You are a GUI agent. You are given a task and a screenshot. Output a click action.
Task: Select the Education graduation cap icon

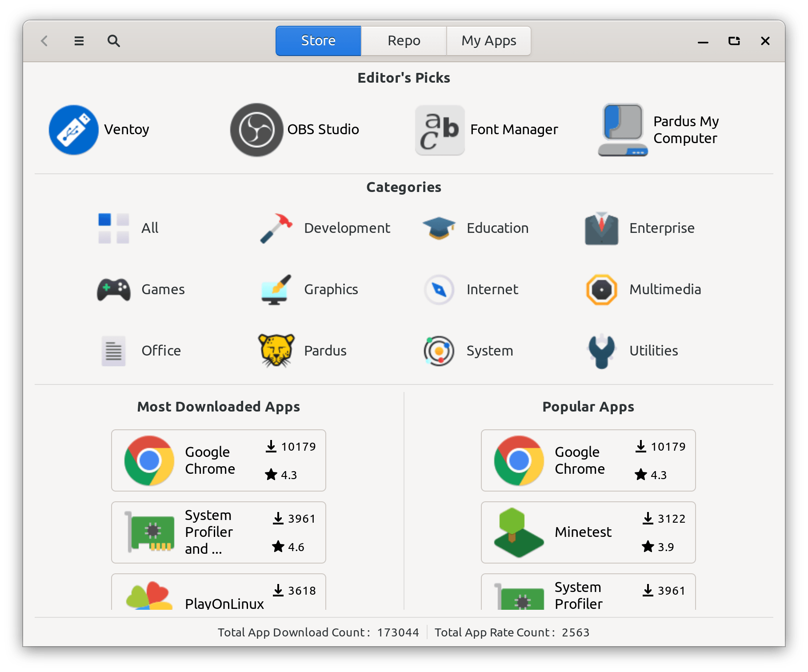tap(439, 228)
